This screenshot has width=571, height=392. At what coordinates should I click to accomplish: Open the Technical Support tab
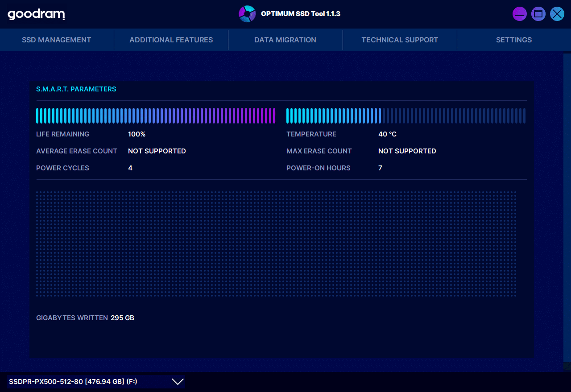point(400,40)
